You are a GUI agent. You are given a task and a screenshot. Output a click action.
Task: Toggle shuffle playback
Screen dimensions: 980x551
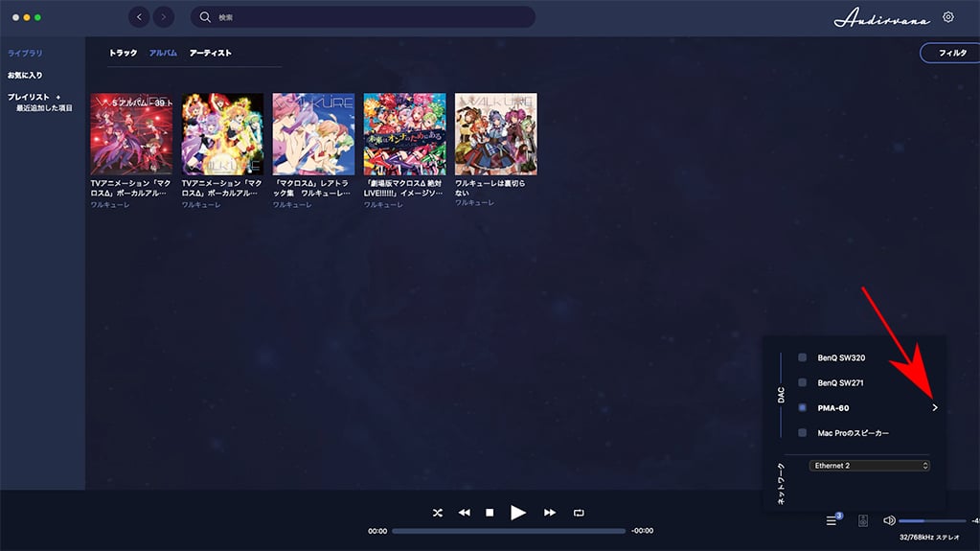438,513
